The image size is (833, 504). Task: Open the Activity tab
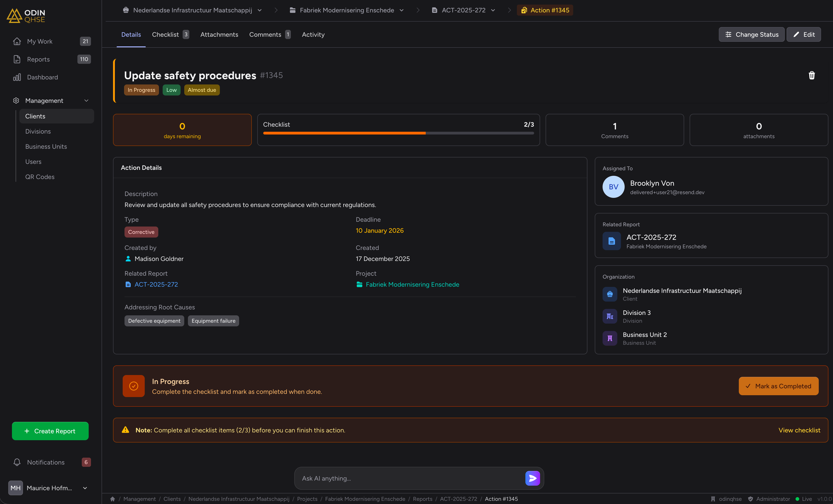pos(313,34)
